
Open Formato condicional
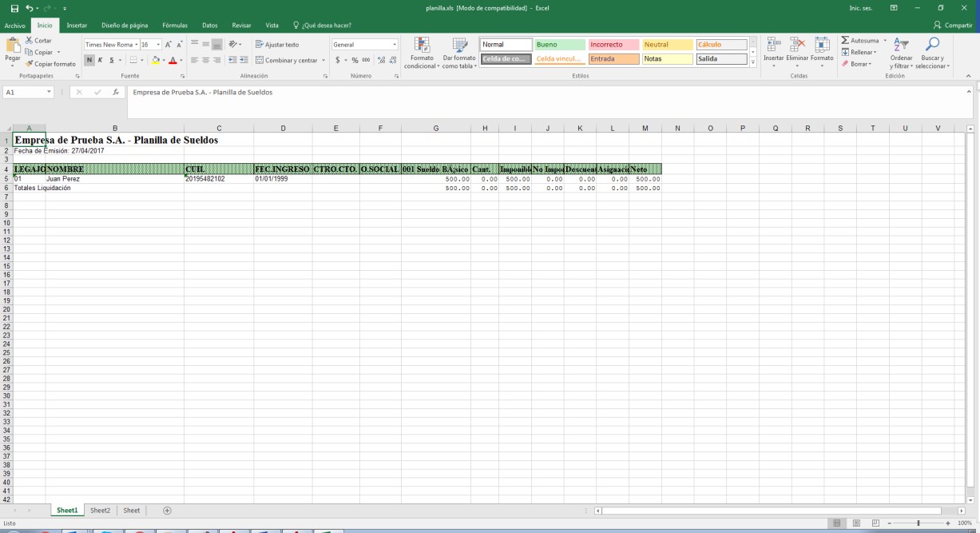tap(421, 46)
